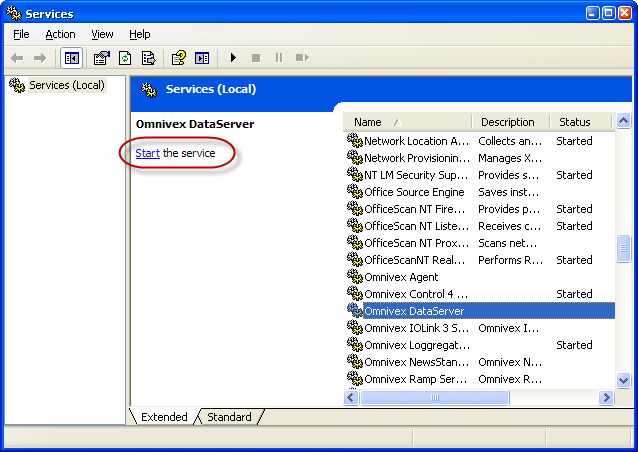Image resolution: width=638 pixels, height=452 pixels.
Task: Click the Scans net... description cell
Action: 507,243
